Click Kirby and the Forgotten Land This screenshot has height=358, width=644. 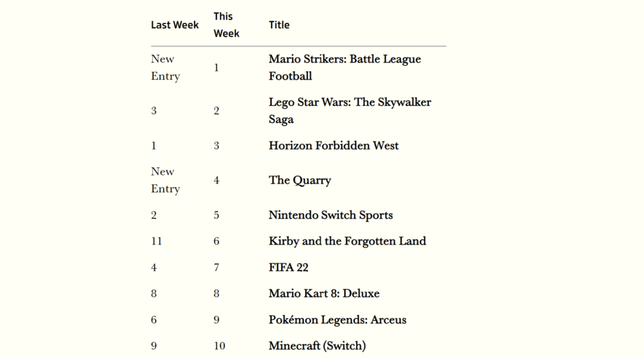[347, 241]
